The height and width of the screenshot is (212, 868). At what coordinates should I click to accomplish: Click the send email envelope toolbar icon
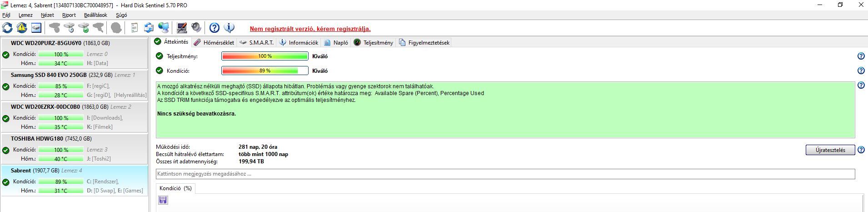(149, 28)
